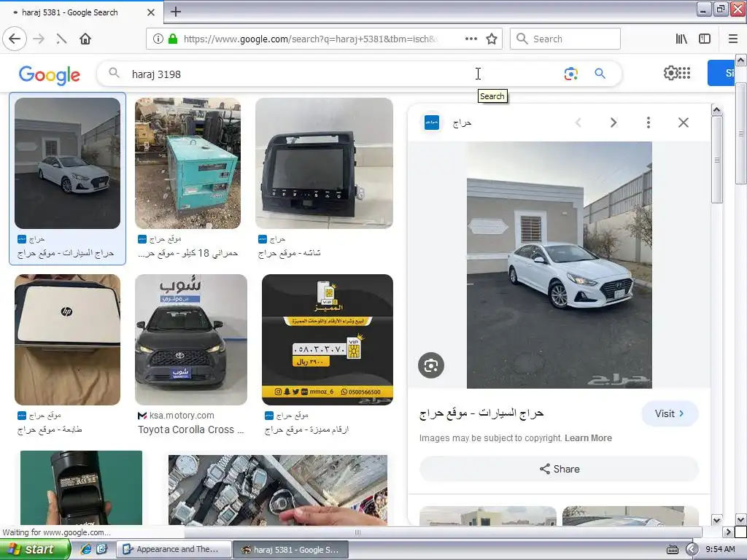Open the Learn More copyright link

pos(589,438)
